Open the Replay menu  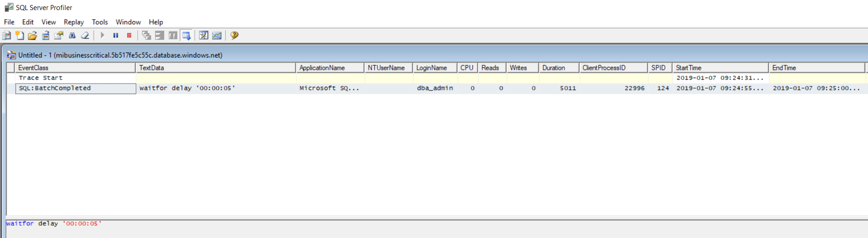coord(73,22)
